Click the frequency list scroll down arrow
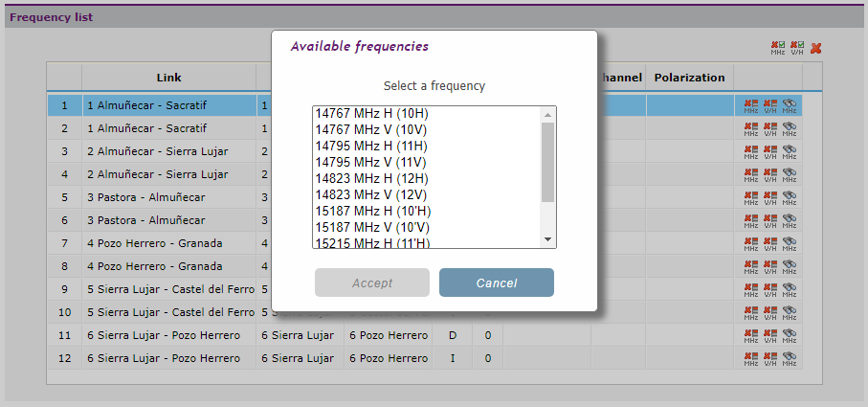Screen dimensions: 868x407 tap(547, 239)
